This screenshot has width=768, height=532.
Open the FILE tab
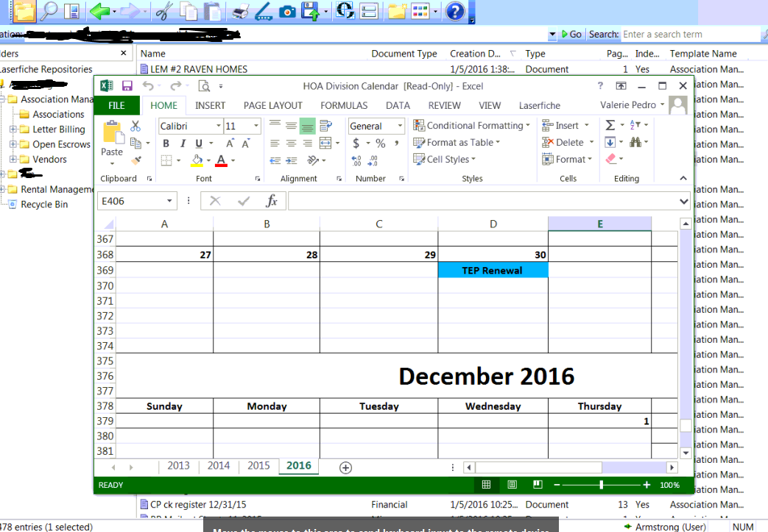[x=116, y=106]
